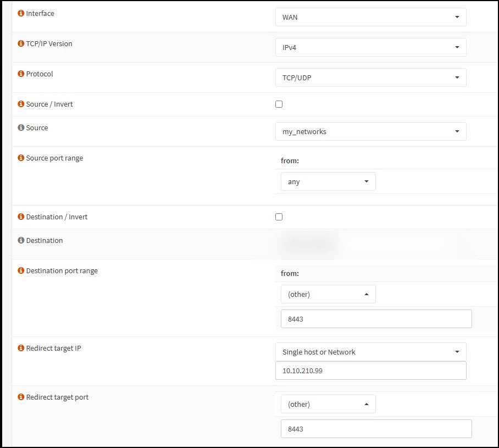Click info icon for Destination / Invert
The width and height of the screenshot is (499, 448).
[21, 217]
